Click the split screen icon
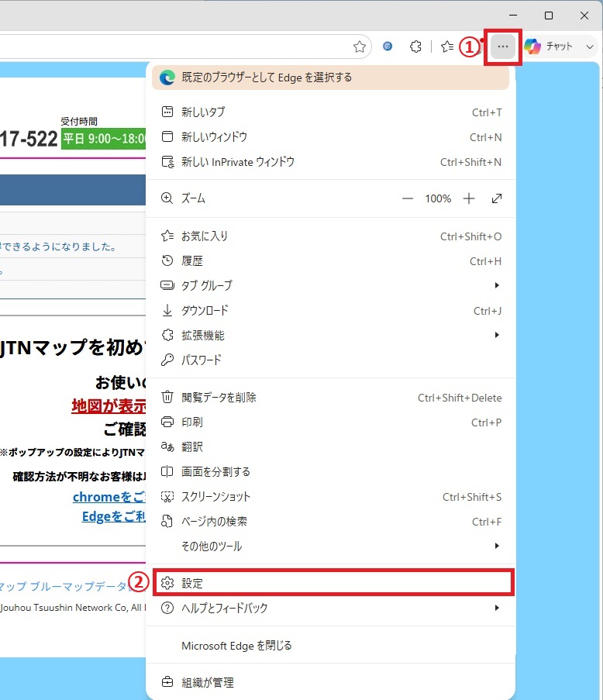 (167, 471)
